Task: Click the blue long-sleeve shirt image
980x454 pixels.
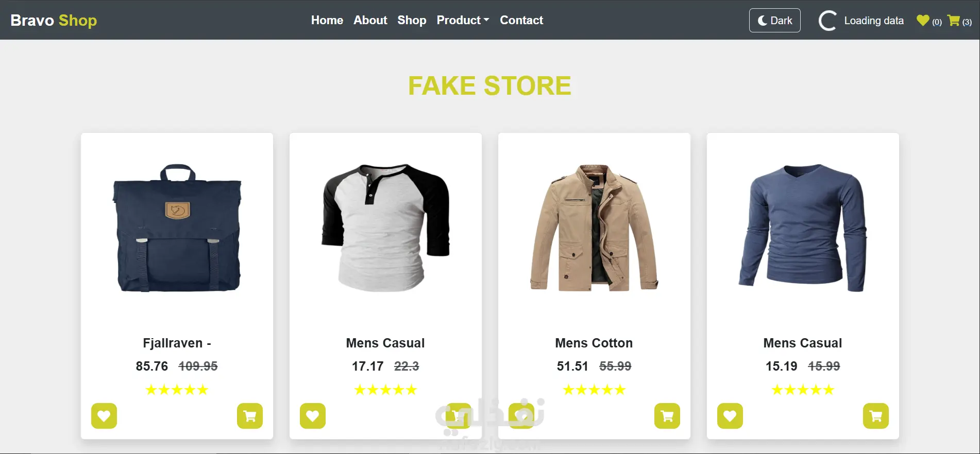Action: point(803,228)
